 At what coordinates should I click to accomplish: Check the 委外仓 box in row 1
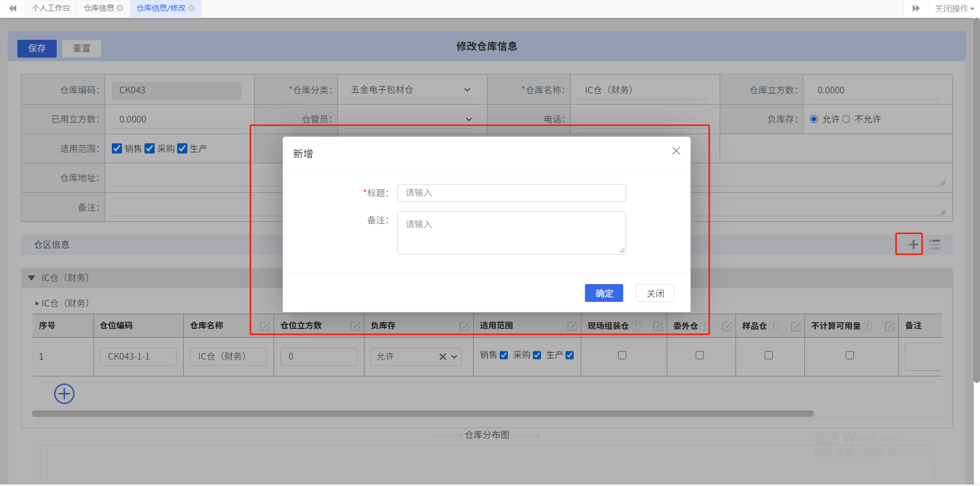pyautogui.click(x=700, y=355)
